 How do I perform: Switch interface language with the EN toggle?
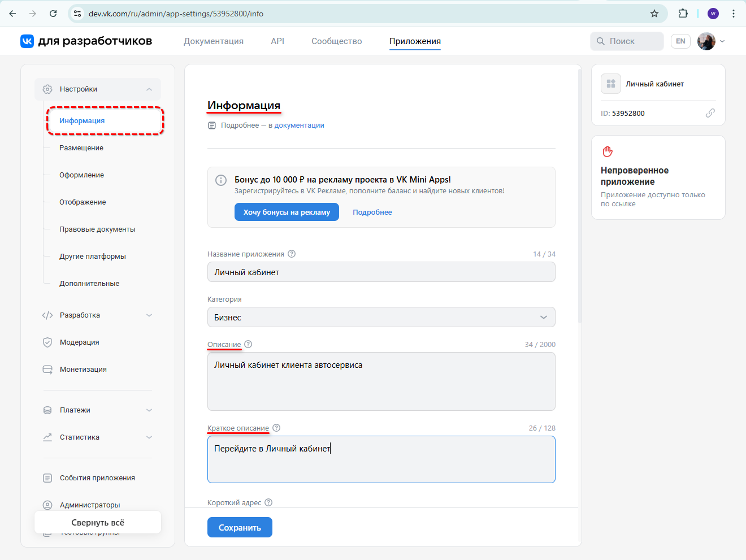tap(680, 41)
